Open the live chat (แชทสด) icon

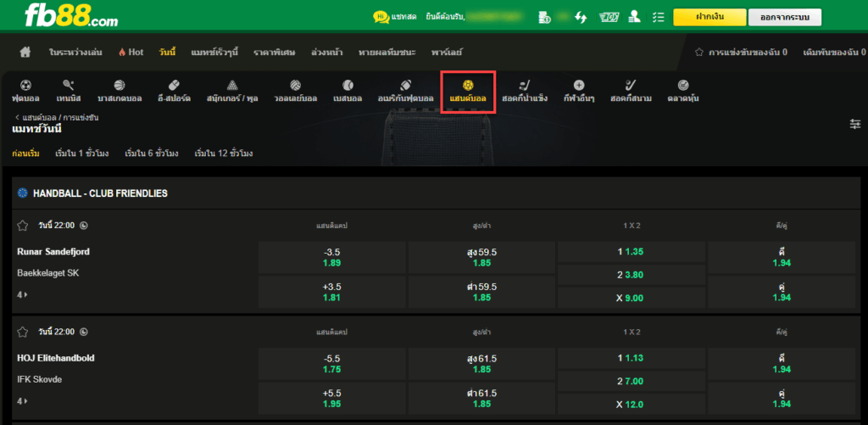(381, 17)
